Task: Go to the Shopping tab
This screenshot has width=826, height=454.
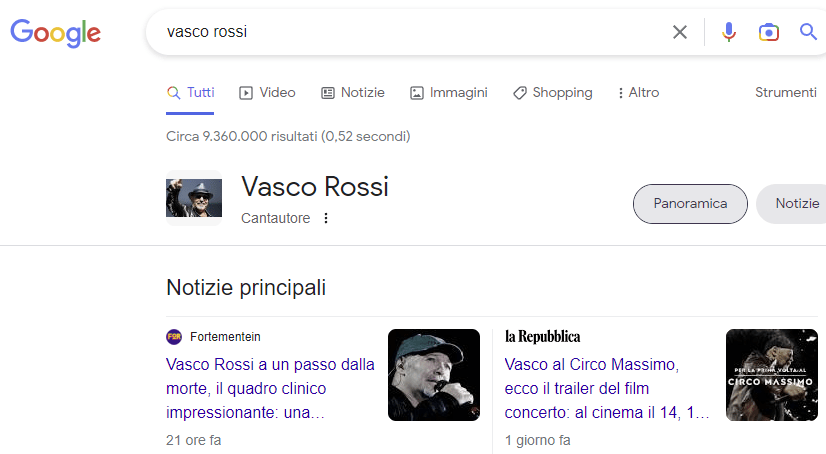Action: (552, 93)
